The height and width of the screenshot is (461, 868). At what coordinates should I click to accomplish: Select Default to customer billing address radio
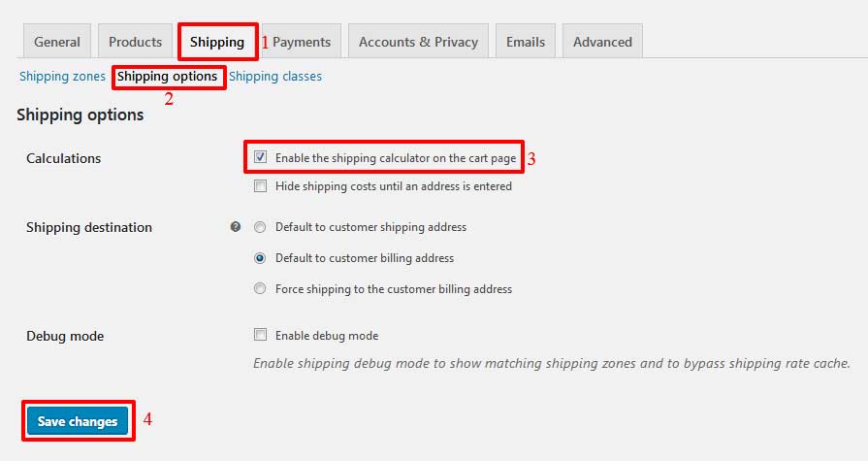260,258
